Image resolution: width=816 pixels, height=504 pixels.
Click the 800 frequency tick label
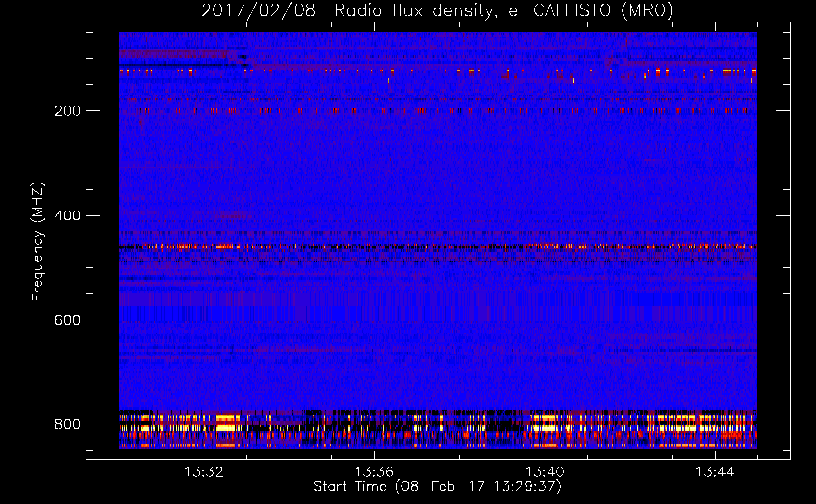pos(68,425)
